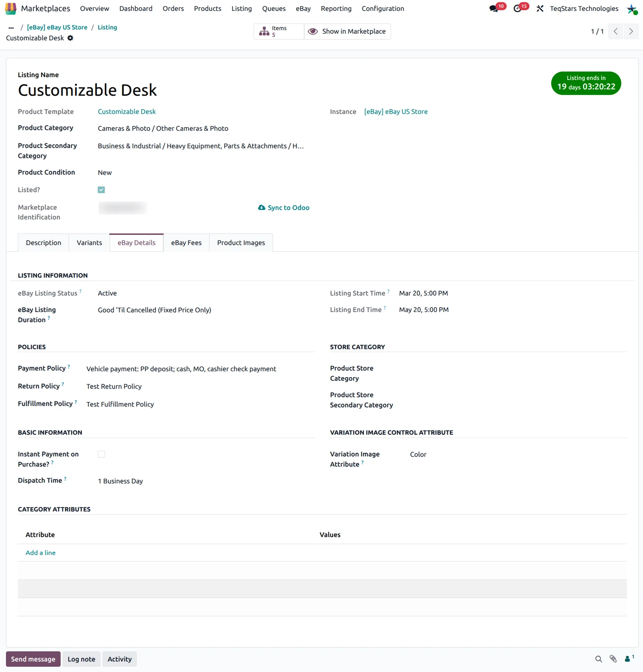This screenshot has height=672, width=643.
Task: Open the Orders menu
Action: (x=173, y=8)
